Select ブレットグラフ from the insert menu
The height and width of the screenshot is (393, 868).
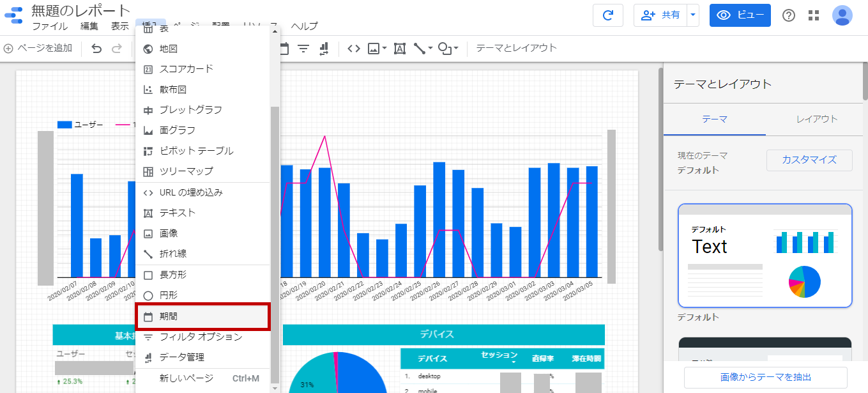203,110
